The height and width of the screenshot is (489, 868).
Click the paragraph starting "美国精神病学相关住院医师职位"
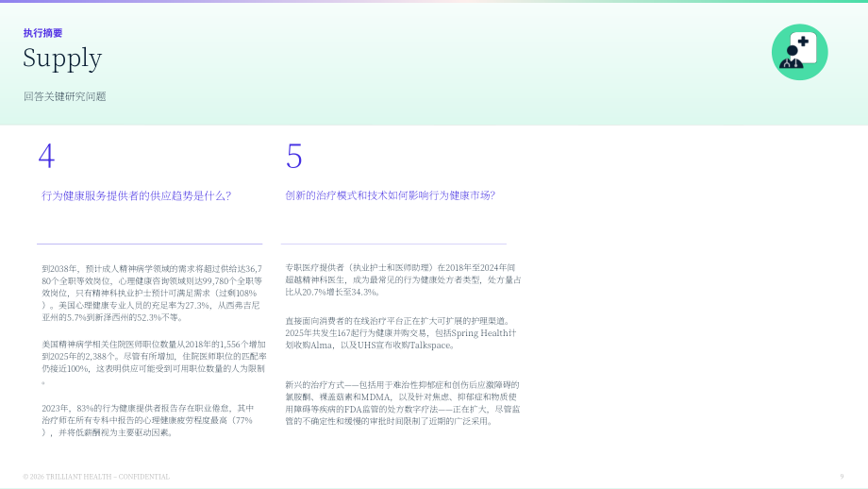(x=154, y=363)
